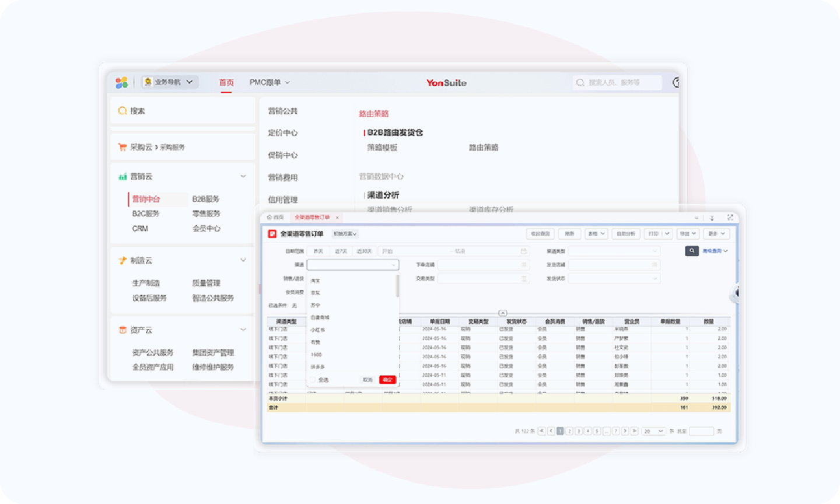
Task: Click the channel dropdown list scrollbar
Action: pos(398,286)
